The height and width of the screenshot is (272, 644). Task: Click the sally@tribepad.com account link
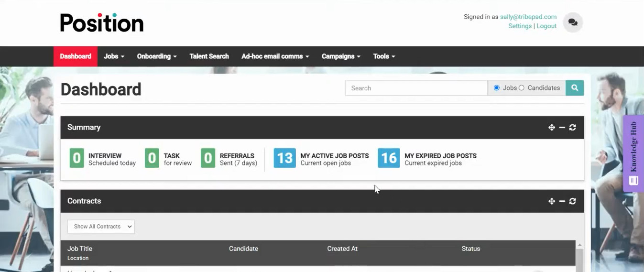click(x=528, y=17)
